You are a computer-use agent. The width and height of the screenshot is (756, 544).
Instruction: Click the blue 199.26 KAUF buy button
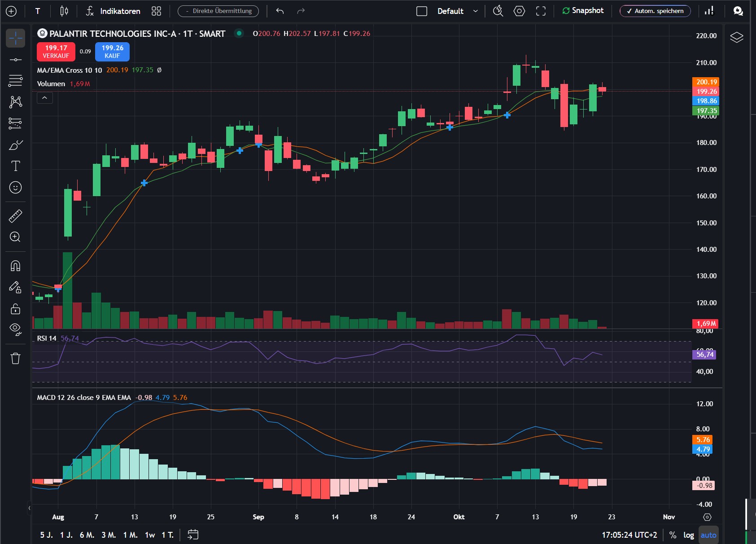[x=112, y=52]
